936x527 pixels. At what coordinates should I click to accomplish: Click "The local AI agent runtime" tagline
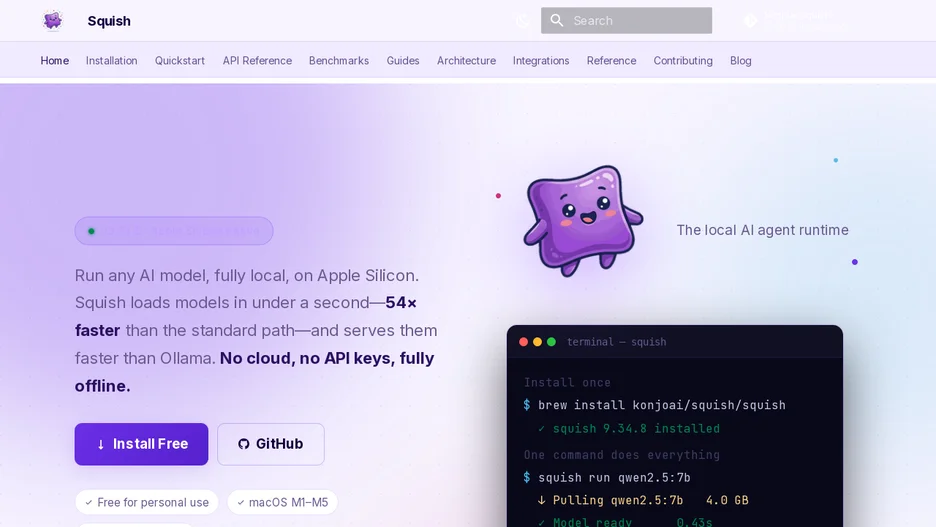coord(762,230)
